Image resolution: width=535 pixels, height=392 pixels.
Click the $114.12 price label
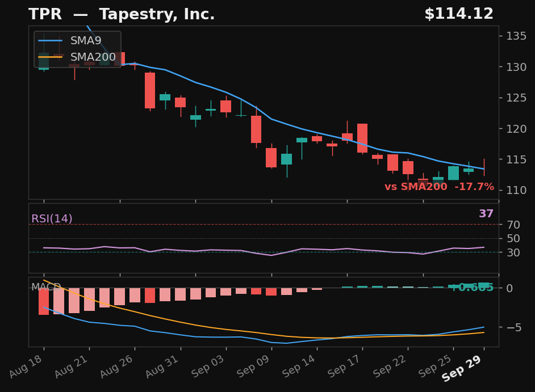pyautogui.click(x=459, y=14)
